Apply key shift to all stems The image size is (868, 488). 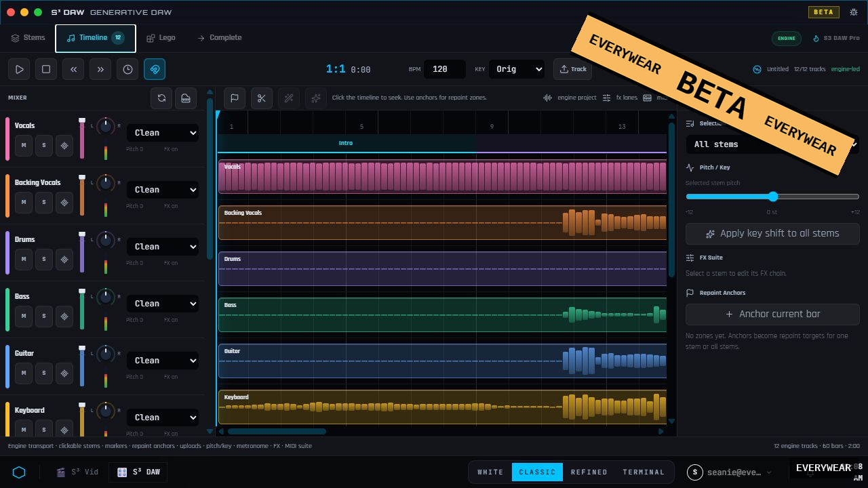(772, 234)
